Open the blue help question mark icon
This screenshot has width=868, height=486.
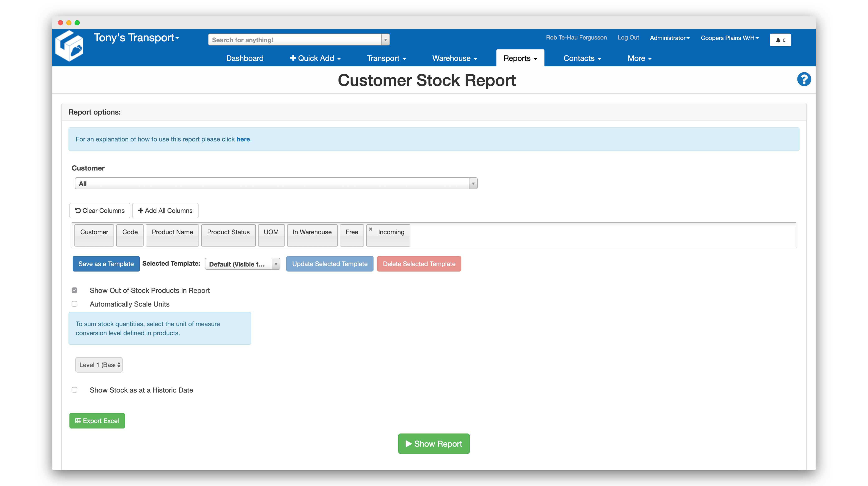[804, 79]
